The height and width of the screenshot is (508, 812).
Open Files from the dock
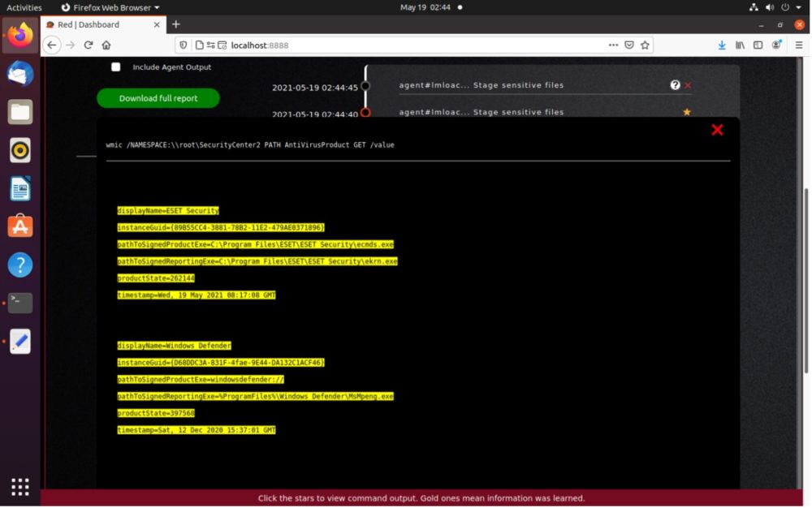tap(20, 112)
